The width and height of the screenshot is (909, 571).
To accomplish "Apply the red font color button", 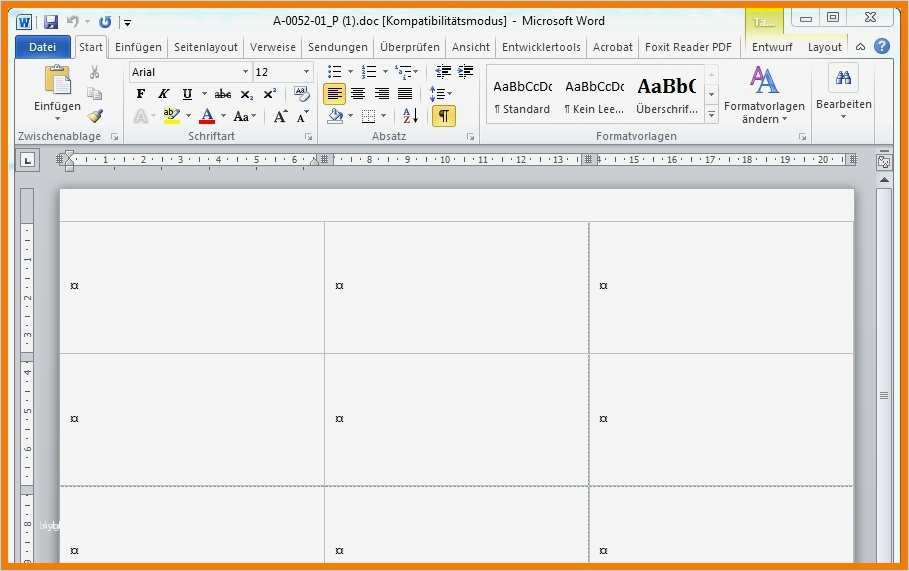I will (207, 116).
